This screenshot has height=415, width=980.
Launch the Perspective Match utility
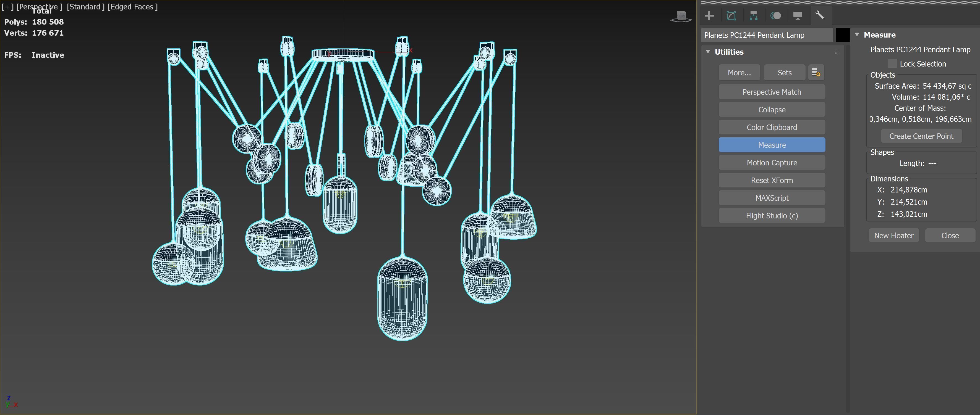772,92
